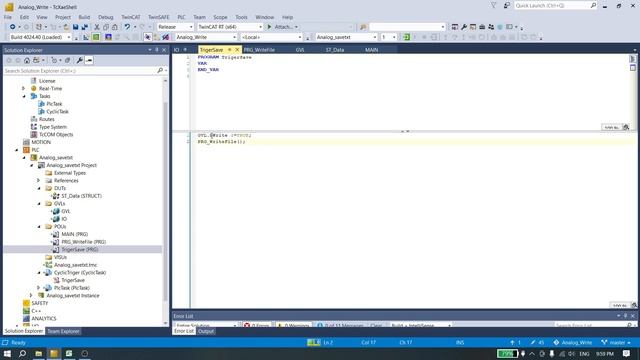
Task: Toggle the 0 Warnings filter button
Action: pos(293,326)
